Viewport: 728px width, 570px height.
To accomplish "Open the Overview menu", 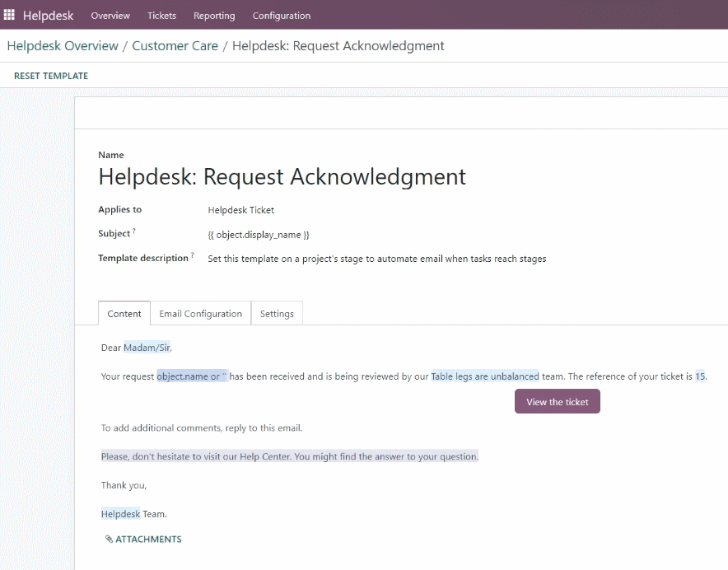I will (x=110, y=16).
